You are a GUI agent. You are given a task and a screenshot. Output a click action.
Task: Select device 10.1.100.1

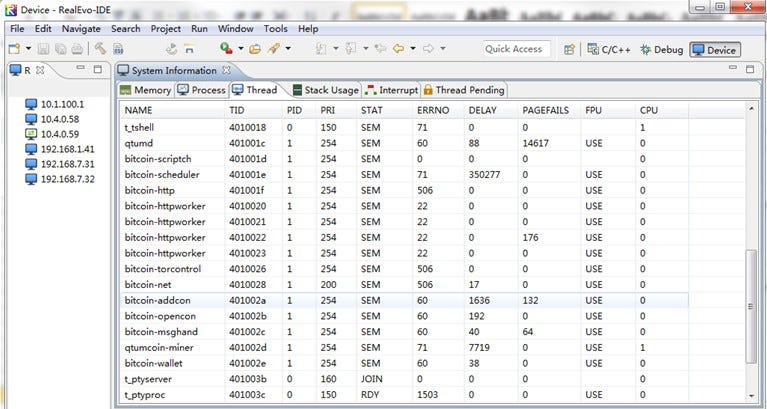[55, 104]
